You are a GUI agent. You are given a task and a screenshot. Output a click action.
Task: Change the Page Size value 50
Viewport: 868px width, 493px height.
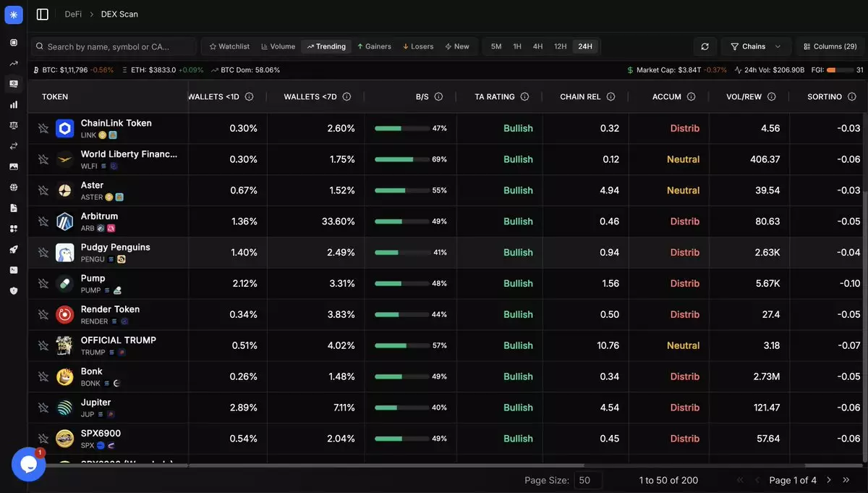587,480
